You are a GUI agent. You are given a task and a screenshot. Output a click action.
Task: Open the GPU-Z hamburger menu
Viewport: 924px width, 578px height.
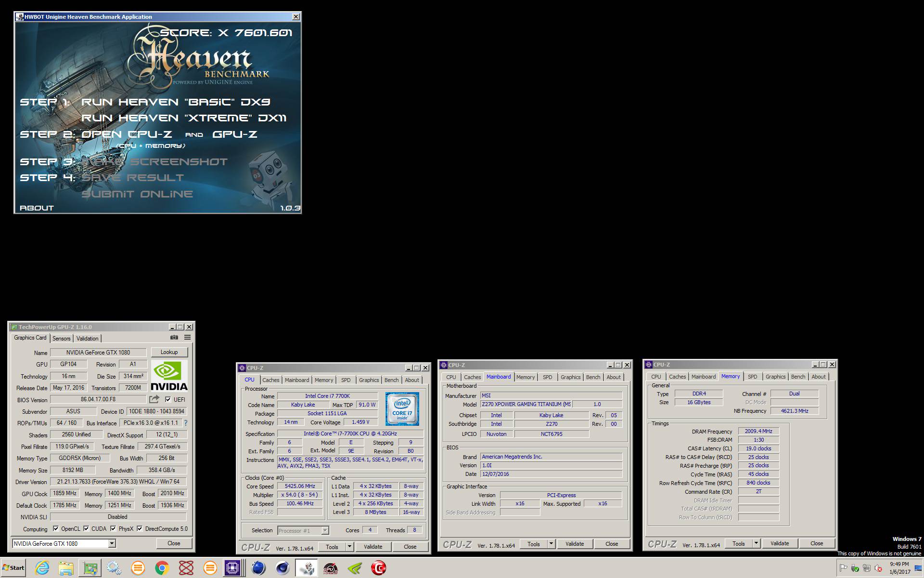pos(187,338)
